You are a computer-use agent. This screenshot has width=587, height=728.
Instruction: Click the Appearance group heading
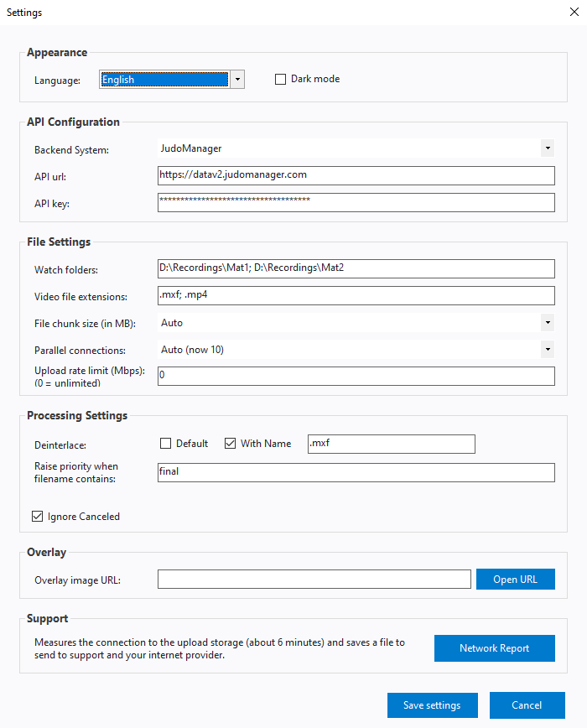(x=57, y=53)
